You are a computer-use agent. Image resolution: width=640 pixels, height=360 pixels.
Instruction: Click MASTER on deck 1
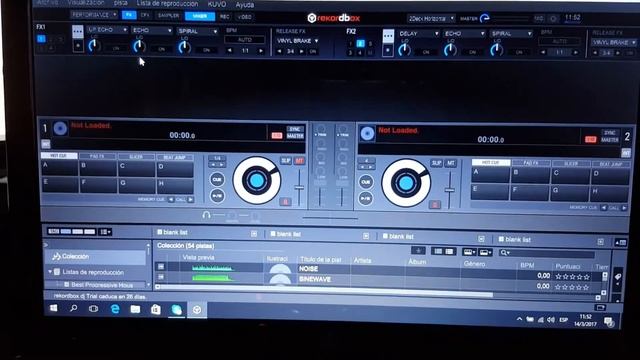coord(295,136)
